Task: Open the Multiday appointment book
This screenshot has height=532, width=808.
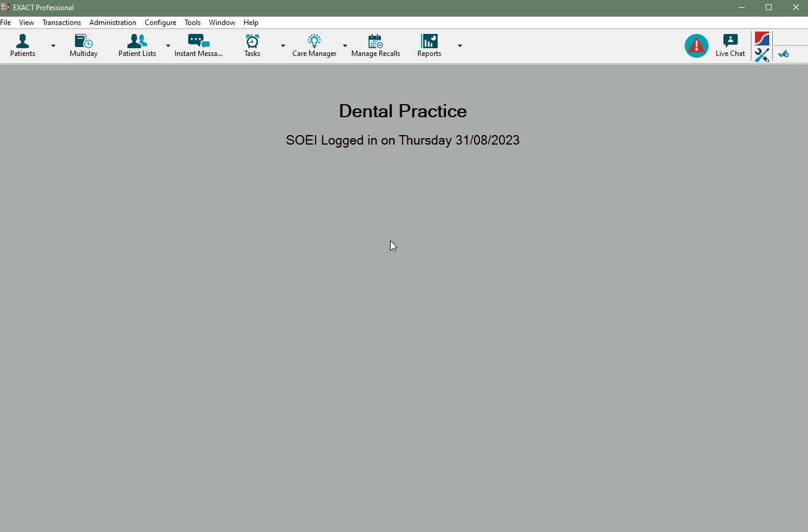Action: (83, 46)
